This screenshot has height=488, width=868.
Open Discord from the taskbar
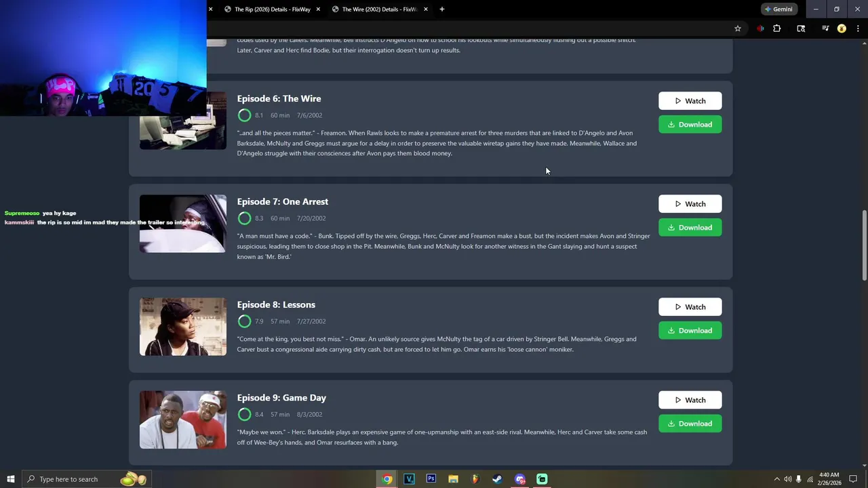coord(519,479)
